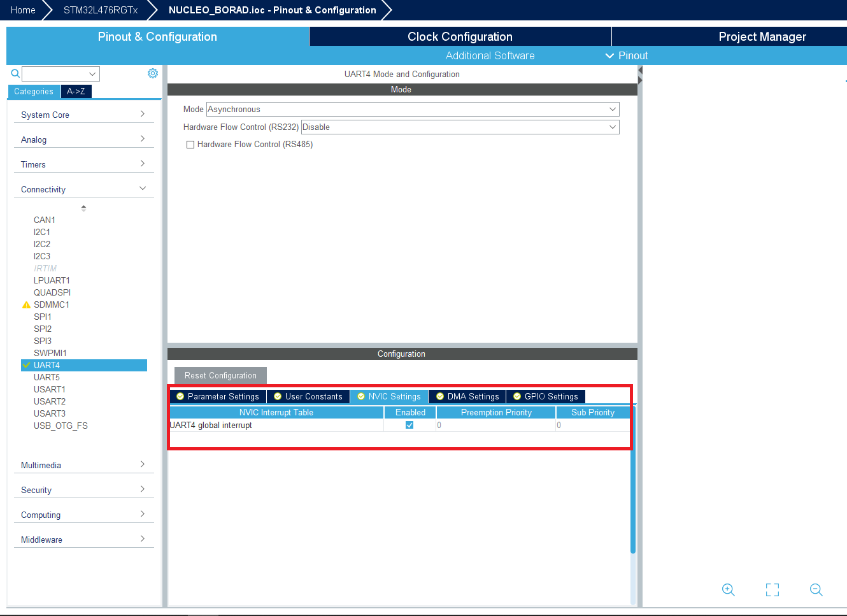Open the Mode Asynchronous dropdown

click(413, 110)
